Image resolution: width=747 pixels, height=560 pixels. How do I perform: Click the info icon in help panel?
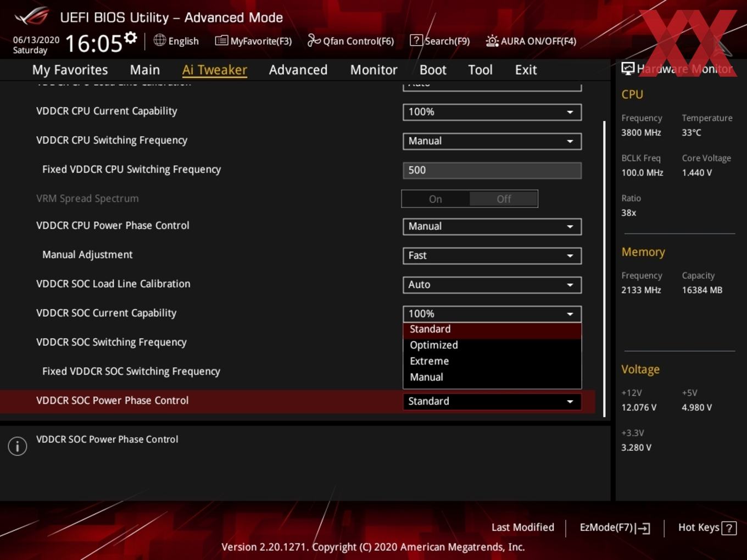click(18, 446)
